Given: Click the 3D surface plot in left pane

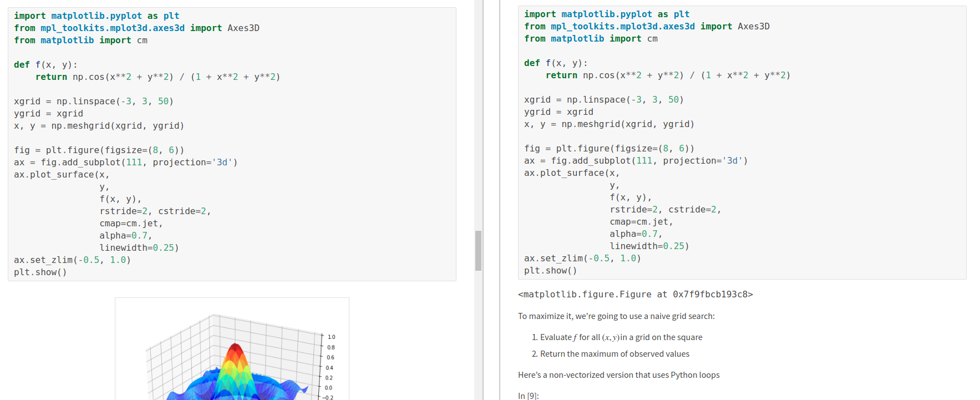Looking at the screenshot, I should click(232, 349).
